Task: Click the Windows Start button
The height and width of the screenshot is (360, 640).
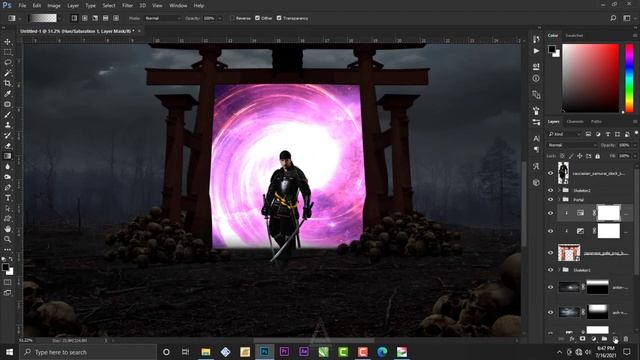Action: point(9,352)
